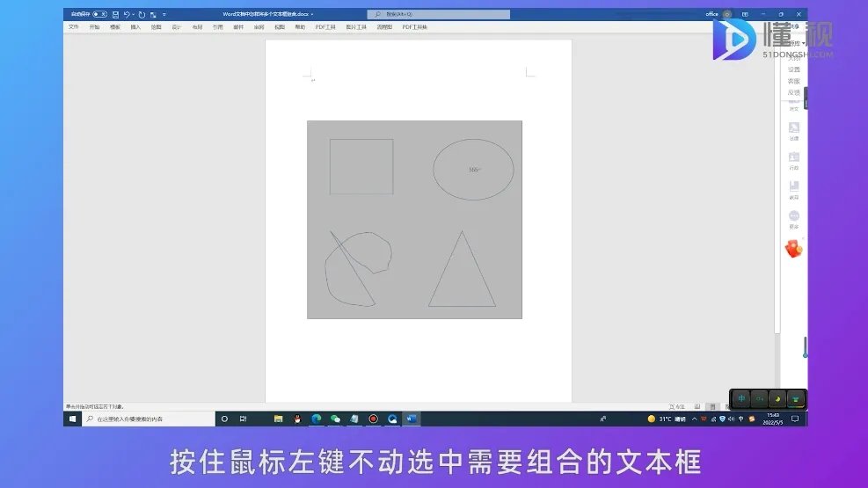Expand the Customize Quick Access Toolbar arrow
Viewport: 868px width, 488px height.
tap(164, 14)
